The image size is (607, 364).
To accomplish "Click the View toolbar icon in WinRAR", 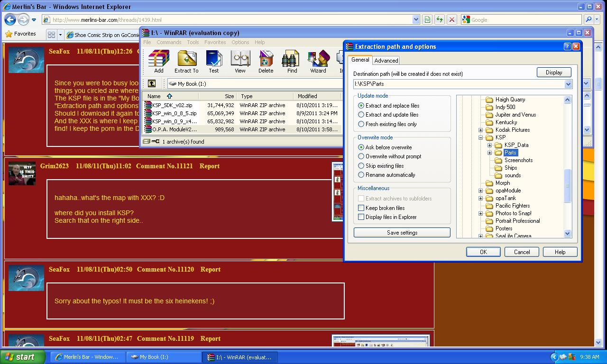I will coord(240,62).
